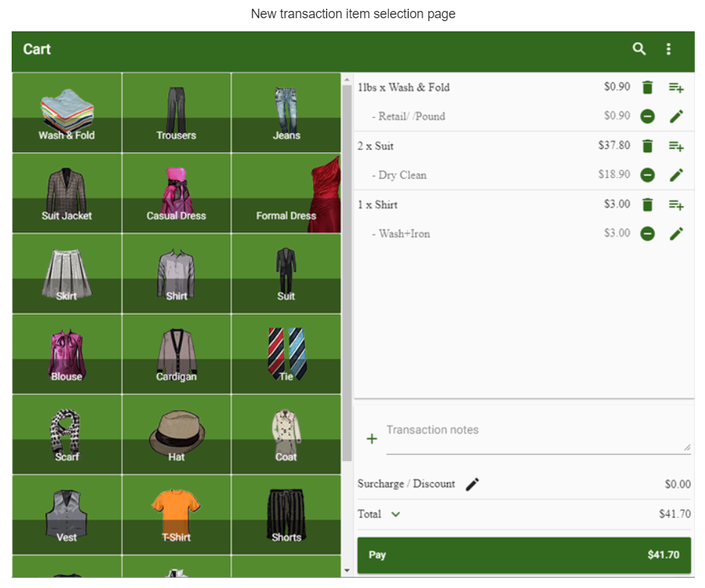The image size is (705, 588).
Task: Click the scrollbar up arrow
Action: (x=347, y=79)
